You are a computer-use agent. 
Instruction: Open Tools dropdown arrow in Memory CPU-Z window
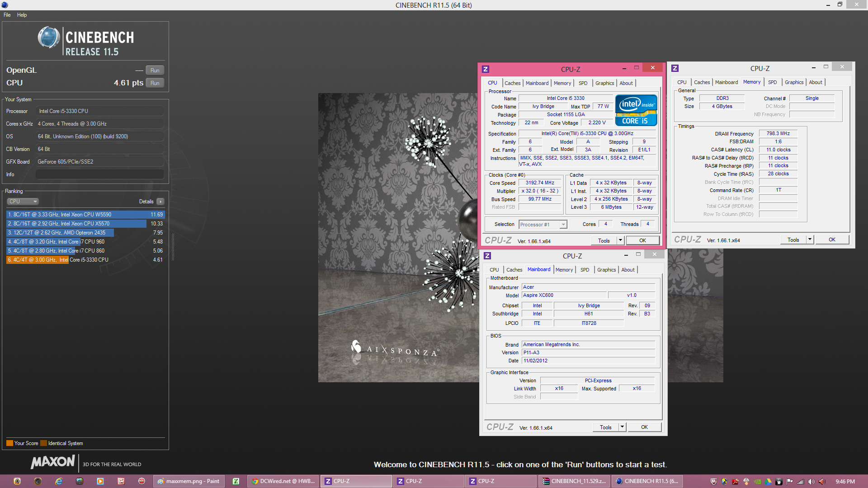click(x=810, y=239)
